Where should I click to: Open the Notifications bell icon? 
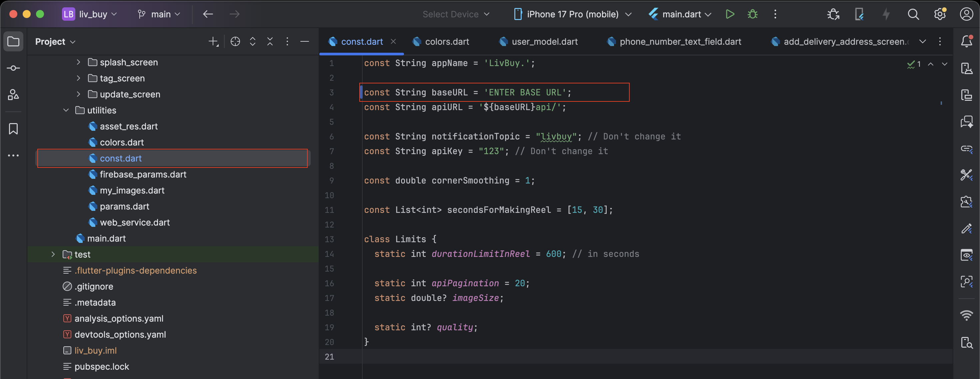point(966,41)
